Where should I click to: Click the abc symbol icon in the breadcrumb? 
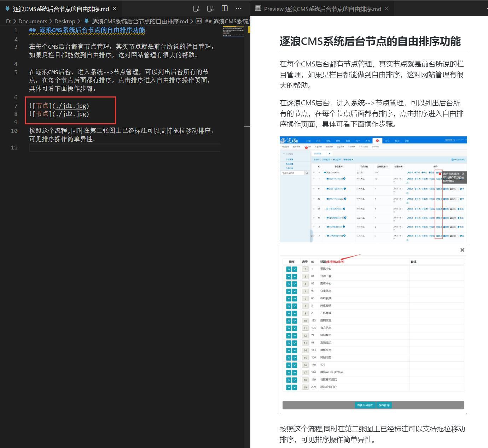pos(199,21)
